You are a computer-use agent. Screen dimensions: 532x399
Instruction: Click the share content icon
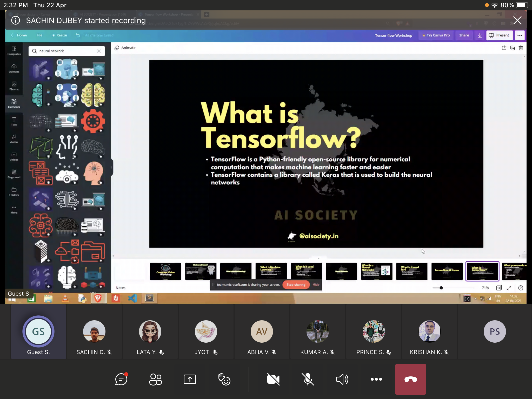point(190,379)
